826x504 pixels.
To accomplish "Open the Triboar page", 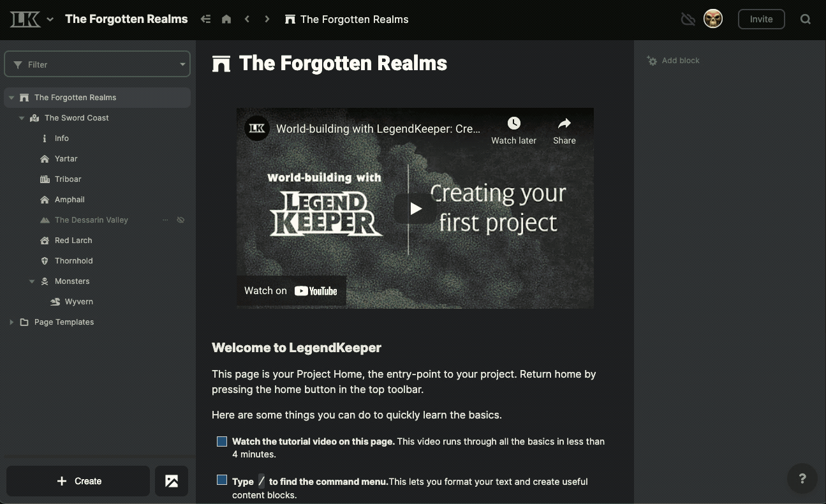I will click(x=68, y=179).
